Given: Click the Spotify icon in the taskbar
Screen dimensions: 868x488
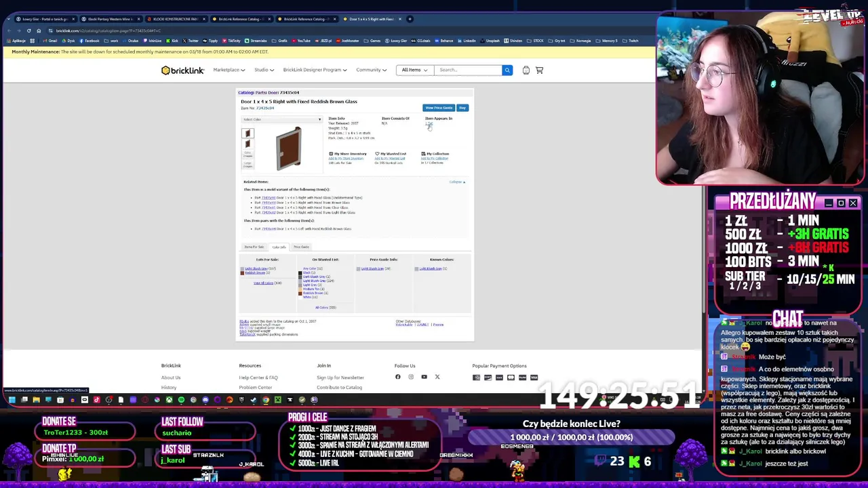Looking at the screenshot, I should pos(181,400).
